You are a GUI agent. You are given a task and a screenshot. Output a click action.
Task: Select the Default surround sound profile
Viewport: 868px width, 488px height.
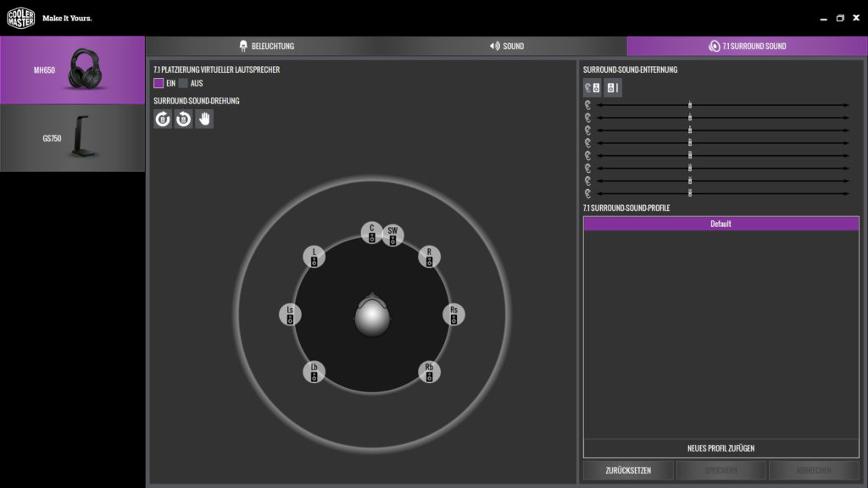pos(722,223)
